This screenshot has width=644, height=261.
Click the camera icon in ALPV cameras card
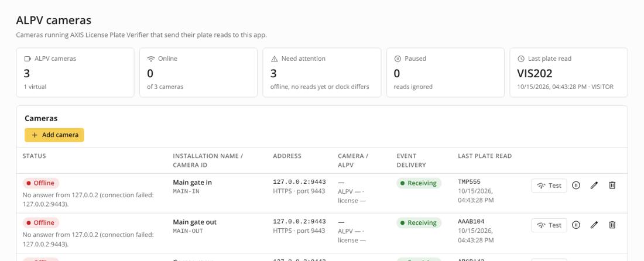click(28, 59)
